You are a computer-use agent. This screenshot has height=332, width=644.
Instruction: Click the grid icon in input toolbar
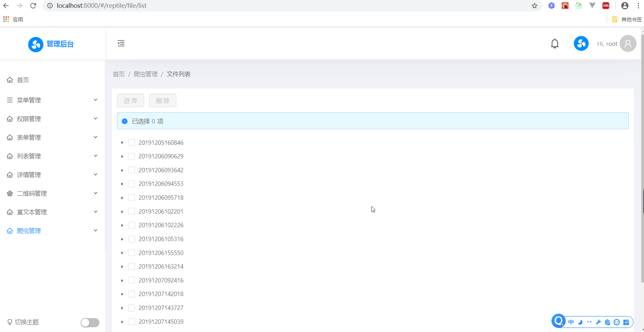coord(626,322)
